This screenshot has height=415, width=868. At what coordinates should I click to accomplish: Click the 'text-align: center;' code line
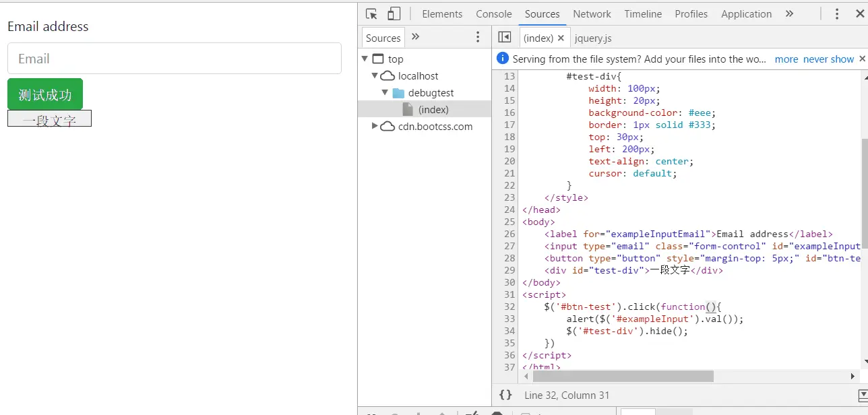[641, 161]
